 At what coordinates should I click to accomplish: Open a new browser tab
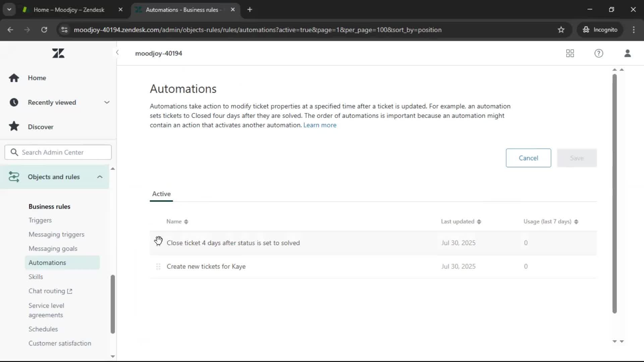250,10
